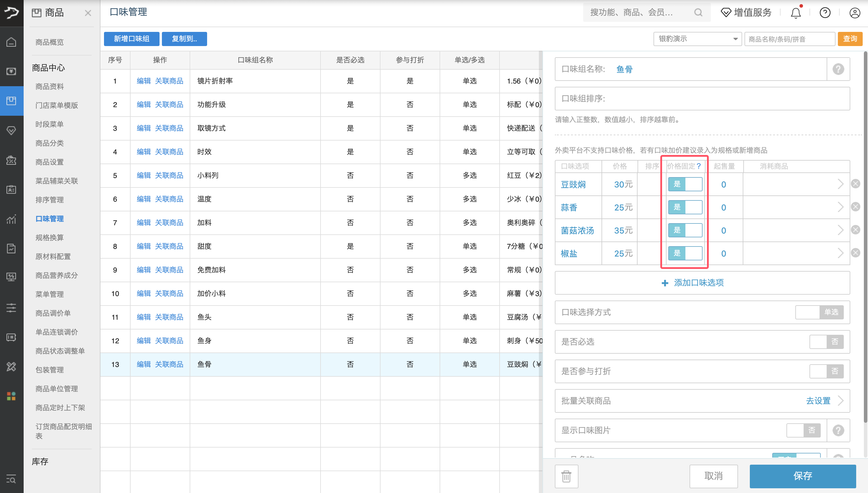Enable 显示口味图片 toggle

click(x=804, y=430)
